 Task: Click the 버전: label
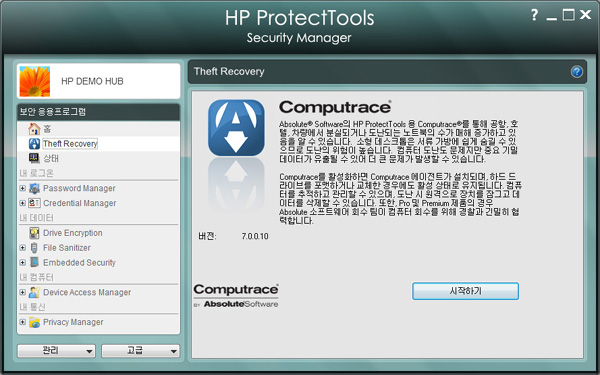click(207, 236)
